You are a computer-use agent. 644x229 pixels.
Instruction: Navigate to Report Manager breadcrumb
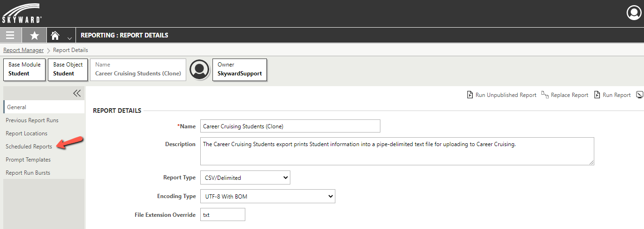[23, 50]
